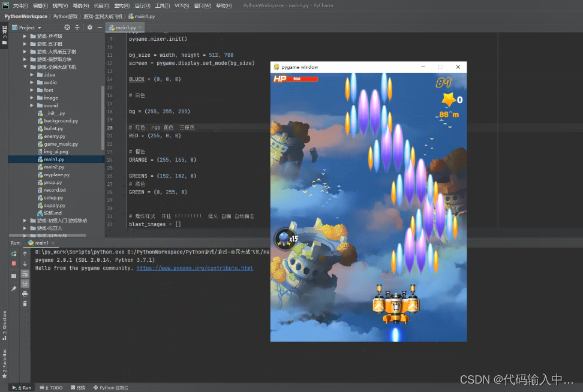Open the 帮助(H) menu
Image resolution: width=583 pixels, height=392 pixels.
click(224, 5)
